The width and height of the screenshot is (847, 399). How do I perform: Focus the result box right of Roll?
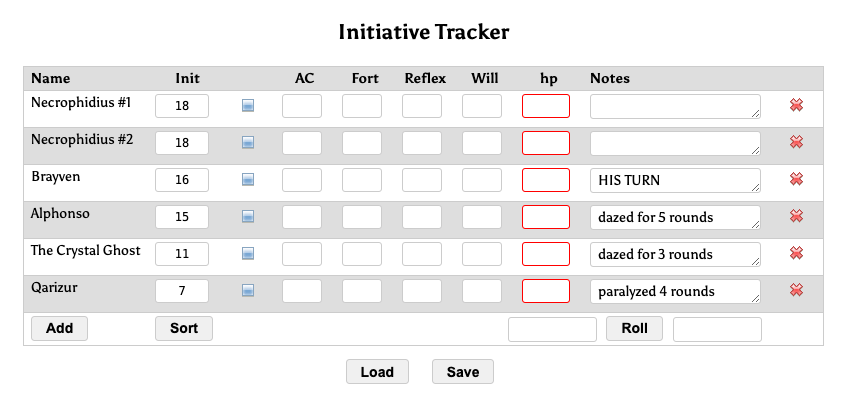(x=717, y=329)
